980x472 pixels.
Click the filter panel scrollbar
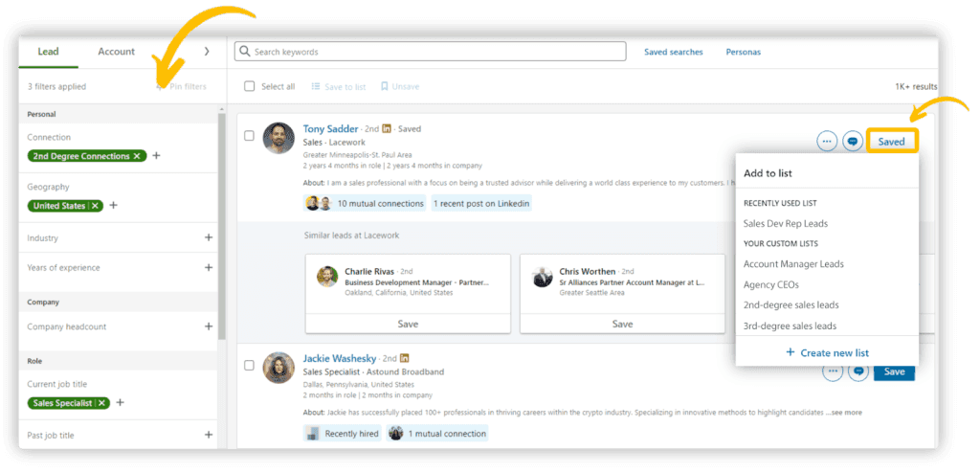coord(221,225)
